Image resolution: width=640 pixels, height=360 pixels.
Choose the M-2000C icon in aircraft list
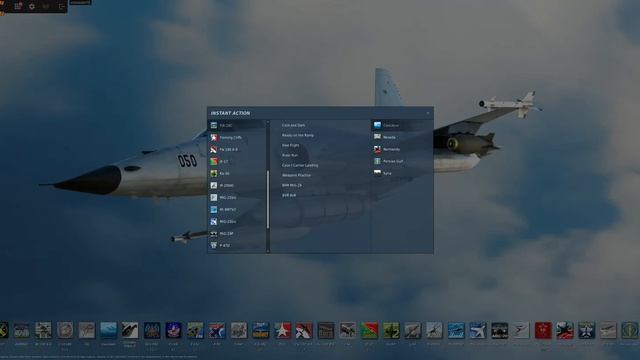pyautogui.click(x=213, y=185)
